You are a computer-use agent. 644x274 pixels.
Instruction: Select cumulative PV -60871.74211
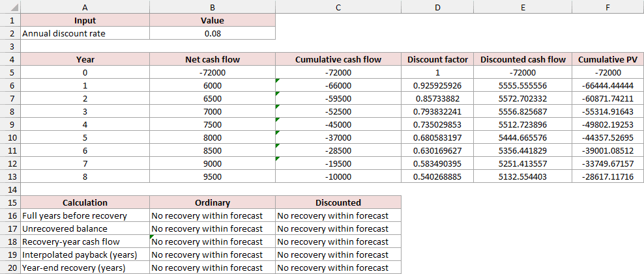point(608,99)
